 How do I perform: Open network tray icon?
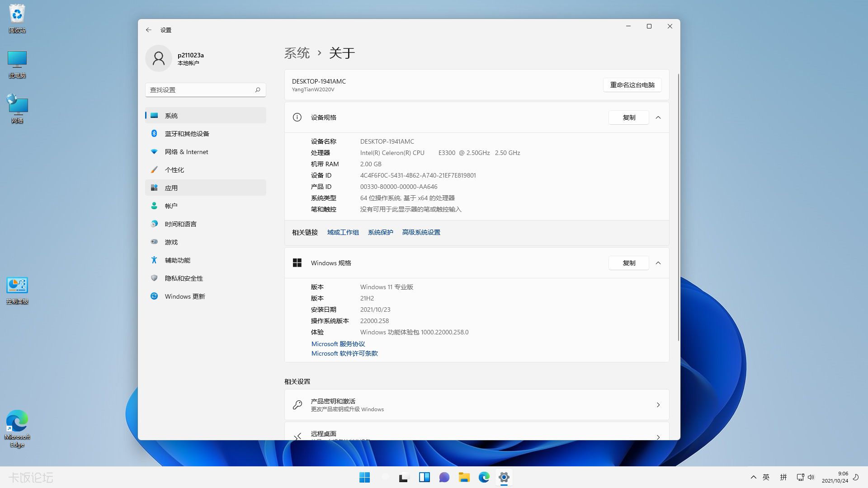point(800,477)
